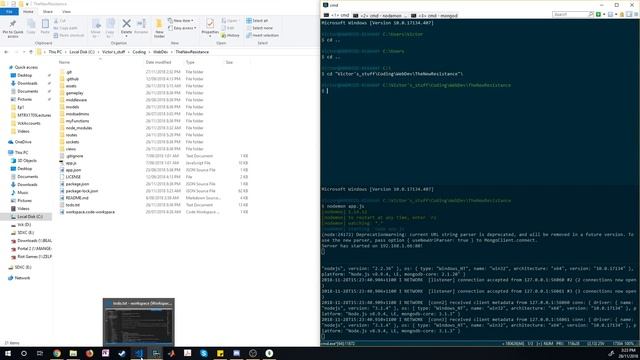The image size is (640, 360).
Task: Open Chrome from the taskbar
Action: (57, 353)
